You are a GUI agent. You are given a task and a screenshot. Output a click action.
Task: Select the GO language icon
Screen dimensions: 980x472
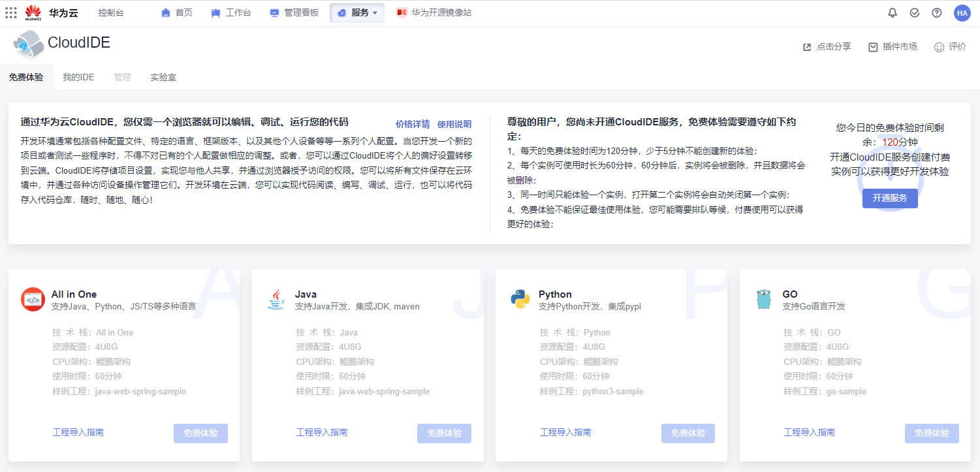764,300
